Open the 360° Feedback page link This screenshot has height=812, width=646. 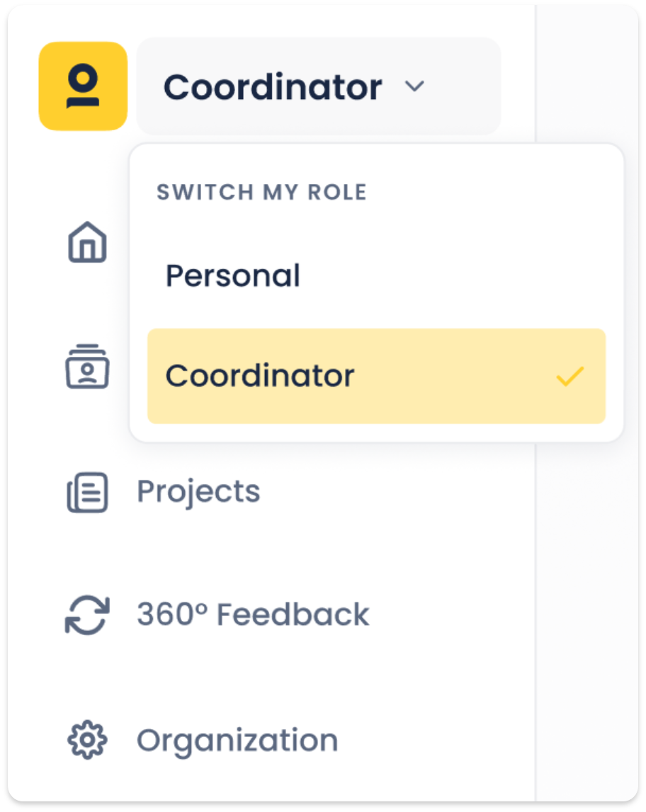253,614
